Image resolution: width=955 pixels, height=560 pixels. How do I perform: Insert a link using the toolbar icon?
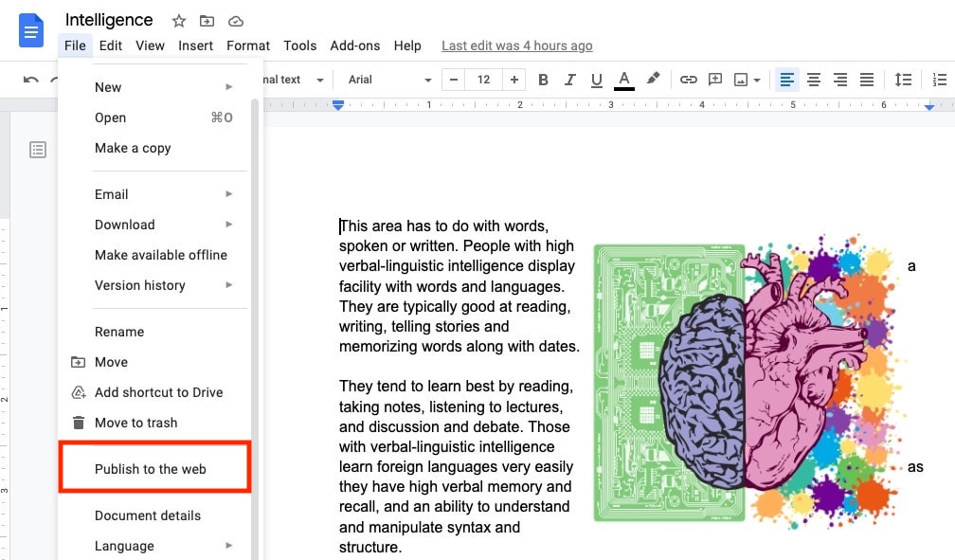689,80
